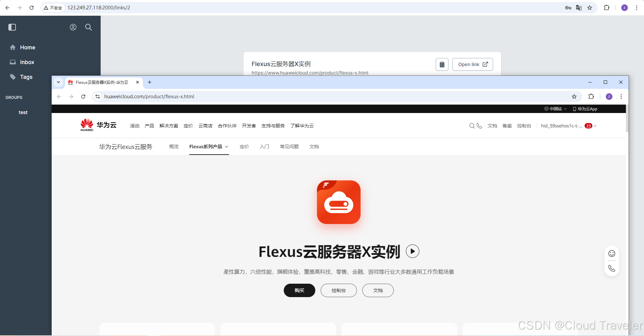Click the 控制台 pill button
The image size is (644, 336).
pos(339,290)
